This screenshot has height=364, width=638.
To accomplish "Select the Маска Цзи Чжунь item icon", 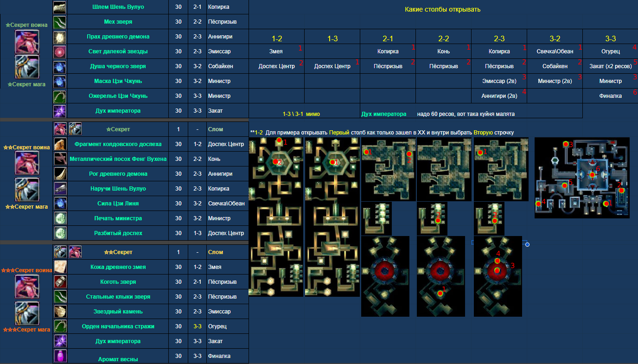I will [x=60, y=81].
